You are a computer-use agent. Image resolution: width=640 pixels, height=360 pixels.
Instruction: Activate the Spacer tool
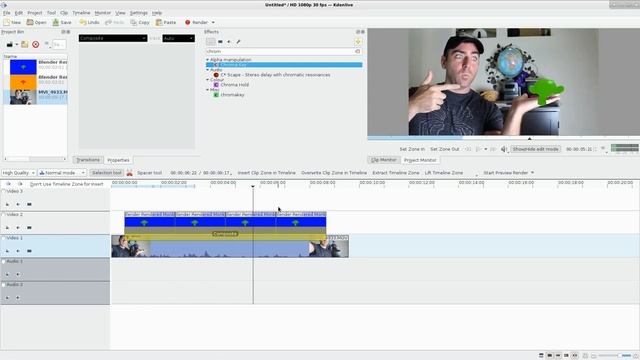point(149,173)
